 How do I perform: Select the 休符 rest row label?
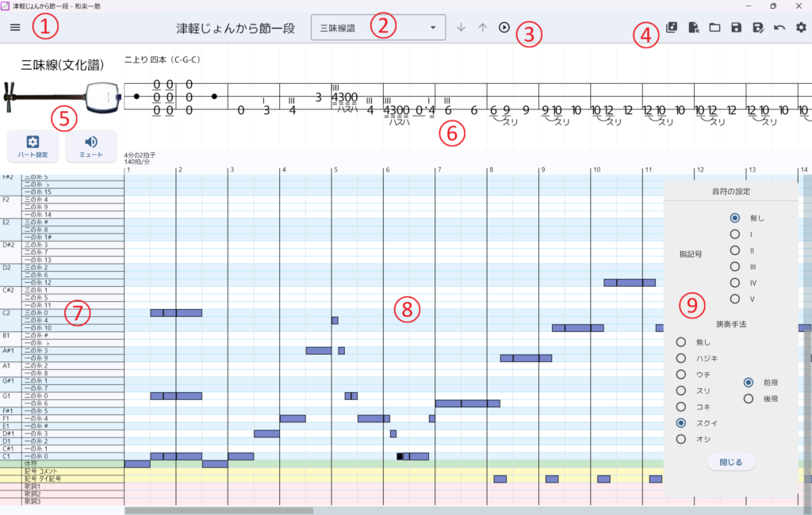click(62, 463)
